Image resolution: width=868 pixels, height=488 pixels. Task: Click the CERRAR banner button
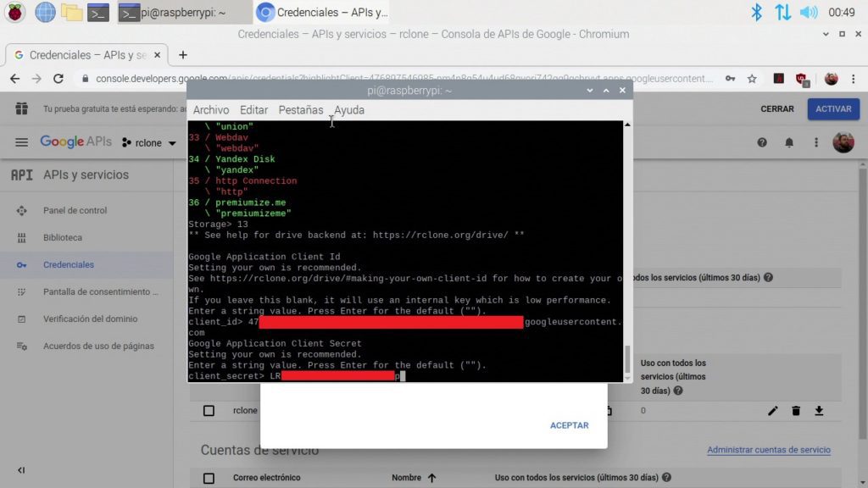click(777, 109)
